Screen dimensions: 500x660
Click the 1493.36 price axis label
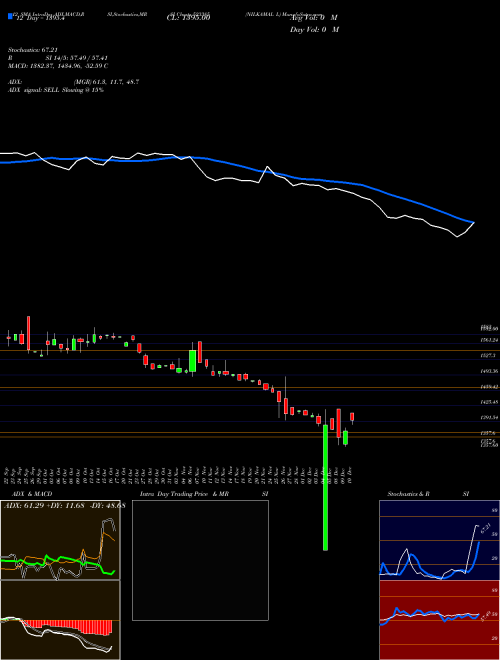[x=489, y=371]
